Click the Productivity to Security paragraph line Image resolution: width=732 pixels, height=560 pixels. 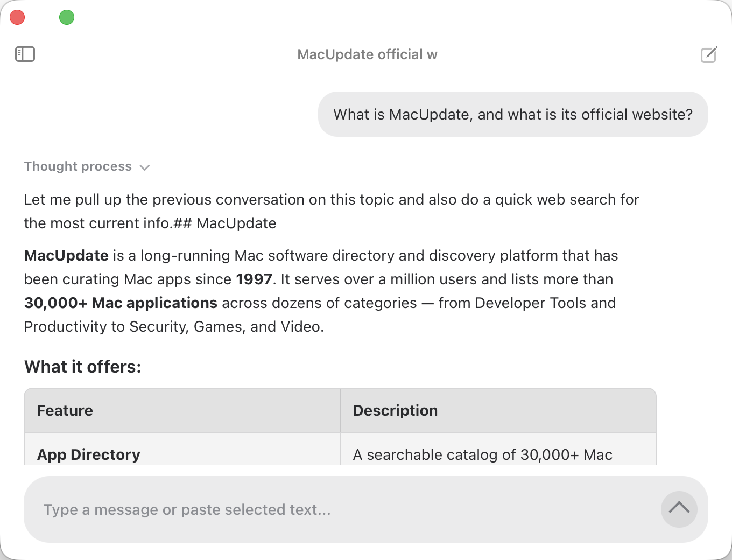click(174, 326)
